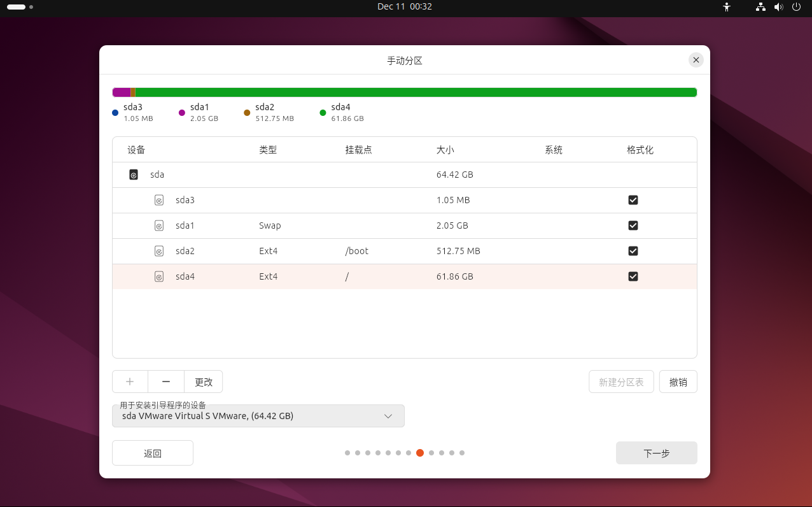Open the bootloader device dropdown
Screen dimensions: 812x507
(x=258, y=416)
